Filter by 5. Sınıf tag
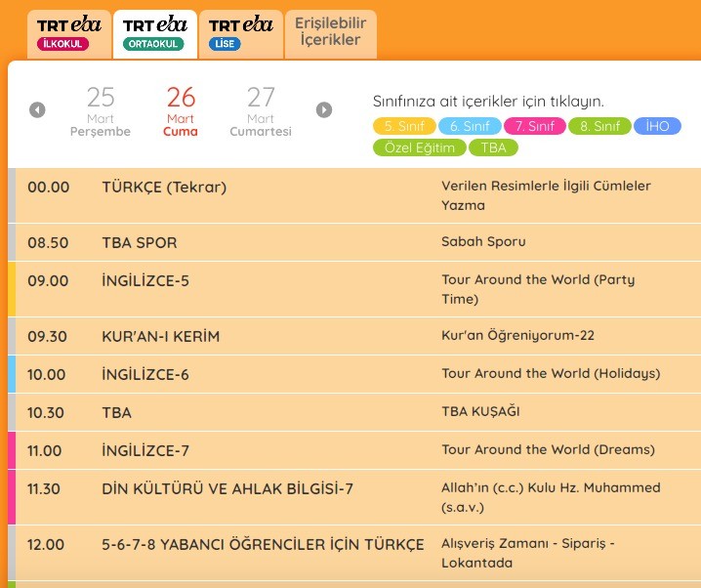The height and width of the screenshot is (588, 701). coord(403,126)
